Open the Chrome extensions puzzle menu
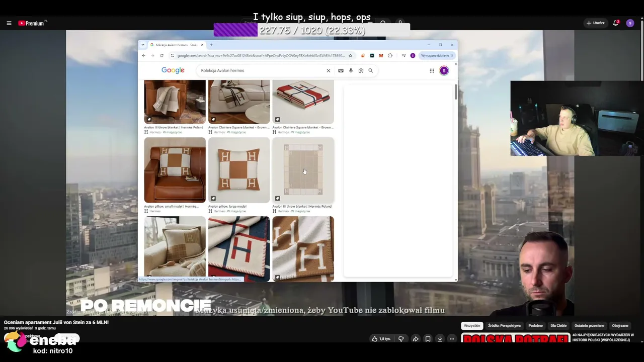Viewport: 644px width, 362px height. [x=390, y=55]
